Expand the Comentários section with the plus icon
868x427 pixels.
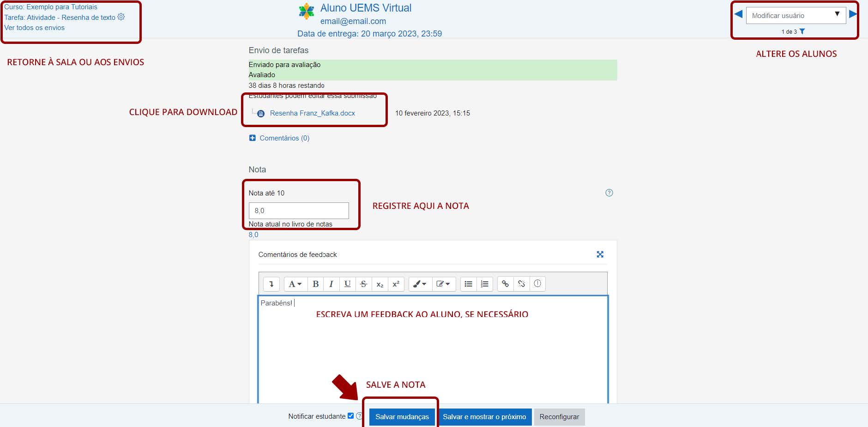253,138
